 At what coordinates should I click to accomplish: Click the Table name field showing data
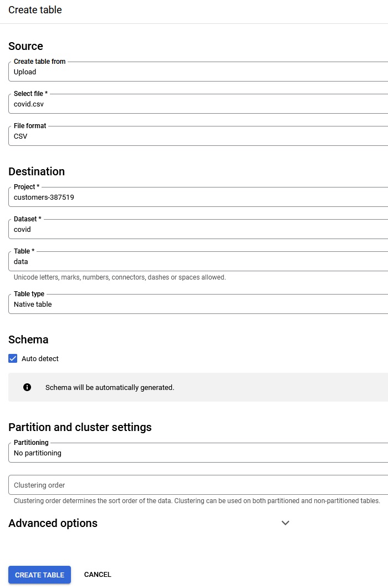(198, 261)
